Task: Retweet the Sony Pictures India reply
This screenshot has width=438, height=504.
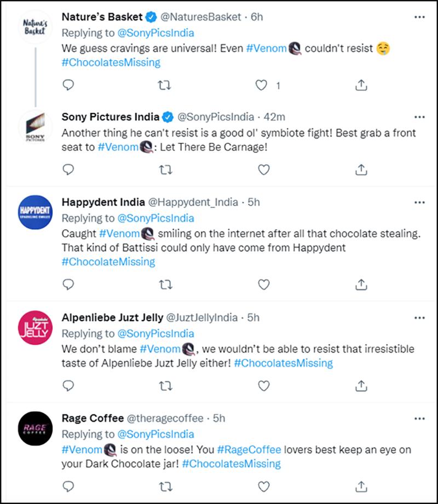Action: point(166,170)
